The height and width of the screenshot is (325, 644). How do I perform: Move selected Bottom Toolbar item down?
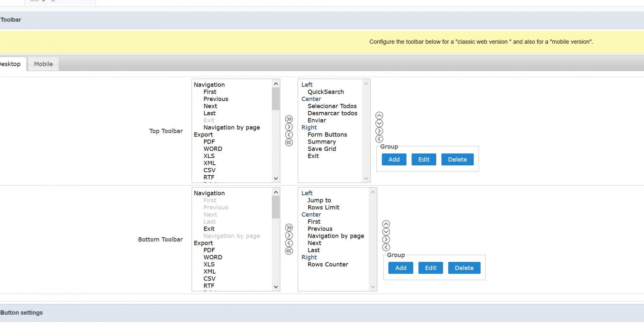(x=386, y=231)
